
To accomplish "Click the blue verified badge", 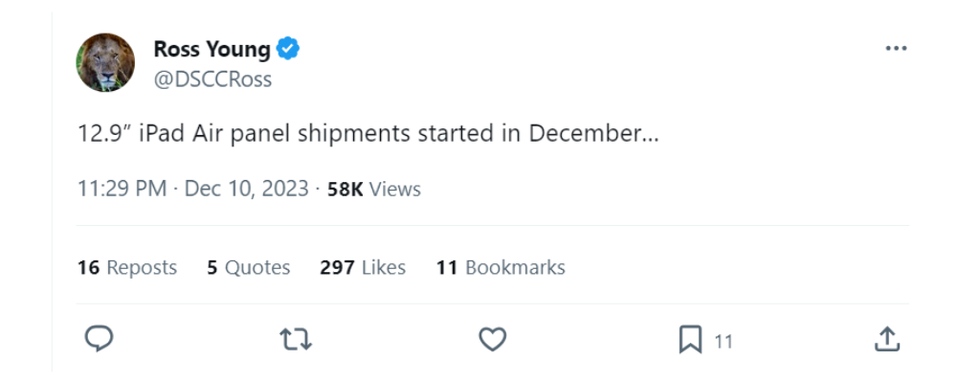I will pos(288,48).
